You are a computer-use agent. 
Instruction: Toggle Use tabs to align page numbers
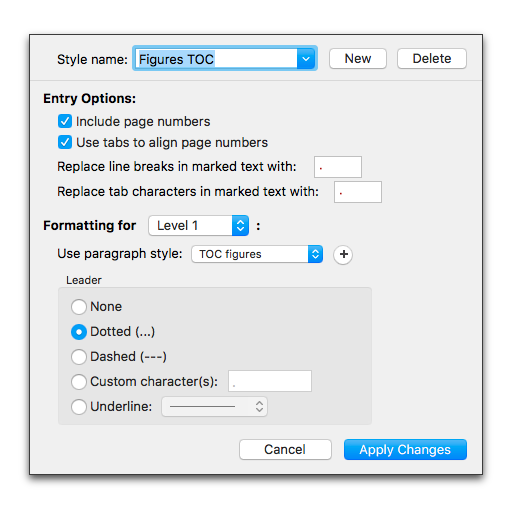click(x=65, y=142)
